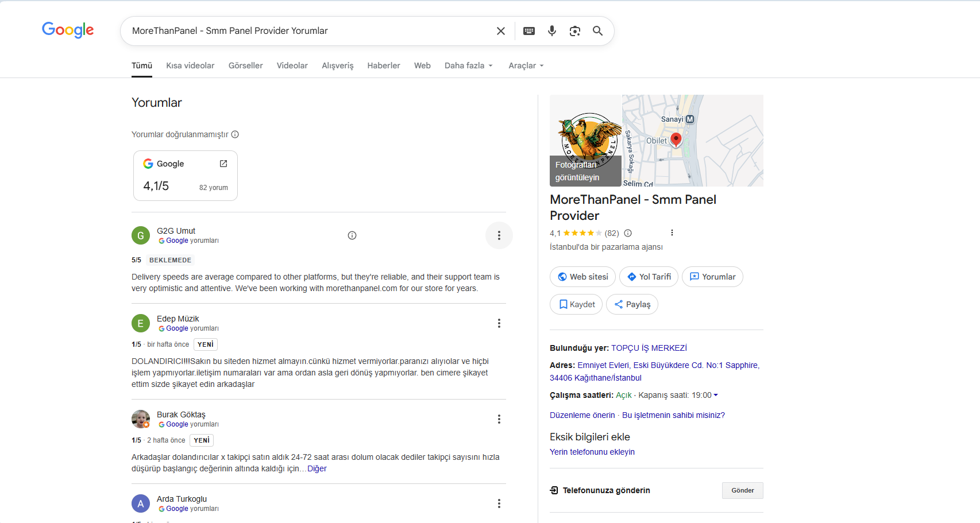Click Arda Turkoglu avatar icon
Viewport: 980px width, 523px height.
tap(141, 503)
